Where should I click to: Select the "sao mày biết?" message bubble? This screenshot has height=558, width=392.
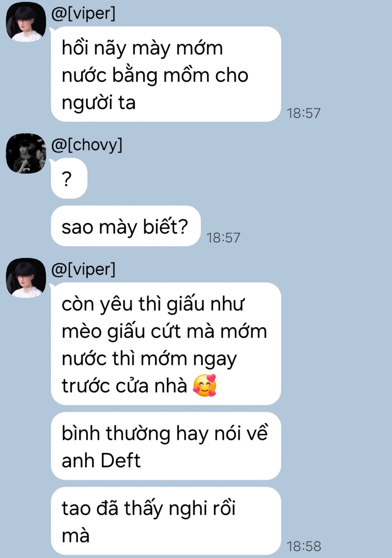tap(126, 226)
